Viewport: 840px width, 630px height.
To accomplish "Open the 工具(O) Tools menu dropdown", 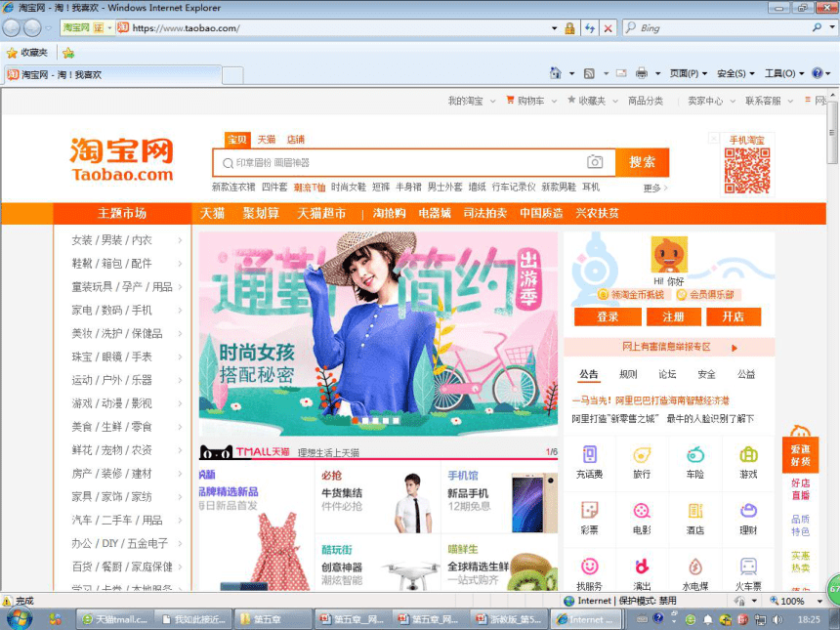I will (x=784, y=73).
